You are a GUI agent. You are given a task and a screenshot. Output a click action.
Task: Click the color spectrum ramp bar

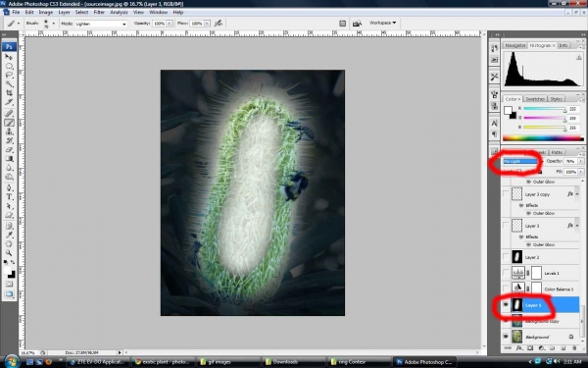click(543, 138)
